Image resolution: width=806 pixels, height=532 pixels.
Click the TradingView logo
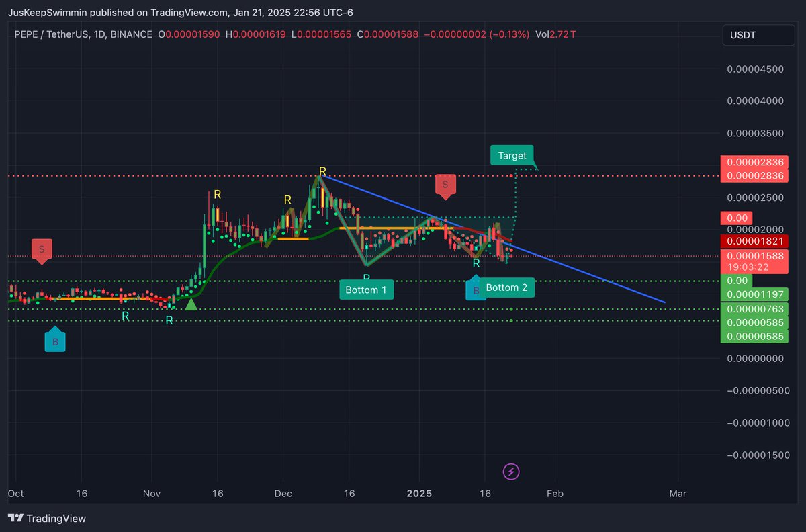coord(47,518)
